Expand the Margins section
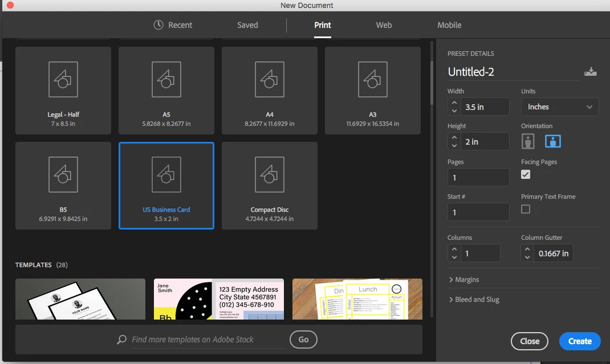 tap(463, 280)
